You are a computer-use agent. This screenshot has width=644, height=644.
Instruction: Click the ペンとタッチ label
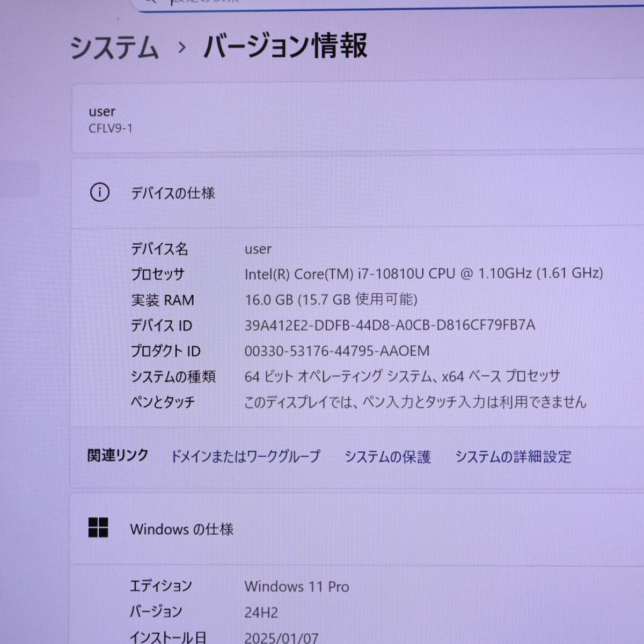tap(163, 402)
